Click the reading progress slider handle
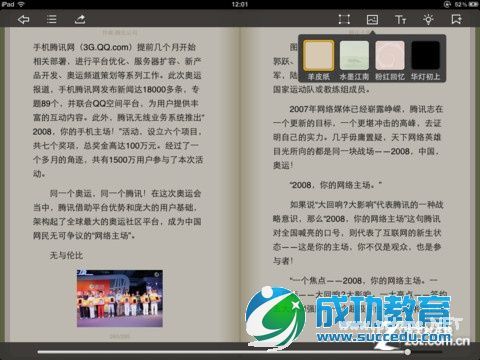Viewport: 480px width, 360px height. (408, 352)
